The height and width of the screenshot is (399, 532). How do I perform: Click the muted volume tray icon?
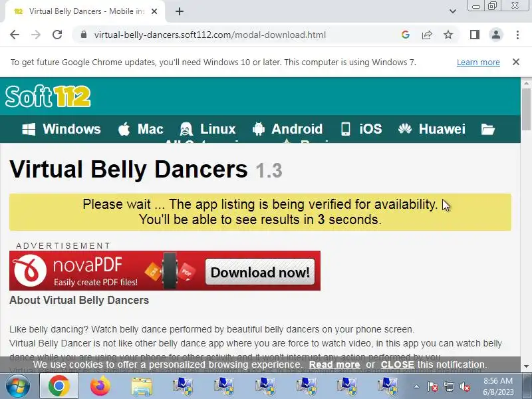(x=465, y=386)
